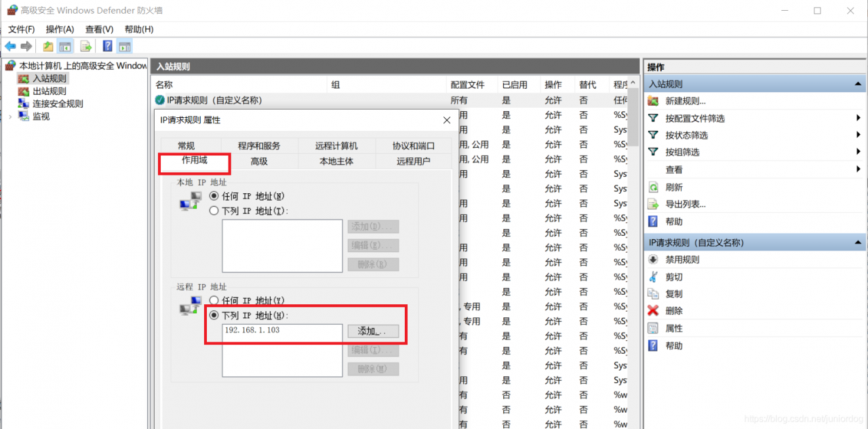Select remote 任何 IP 地址(Y) radio button
Image resolution: width=868 pixels, height=429 pixels.
214,301
